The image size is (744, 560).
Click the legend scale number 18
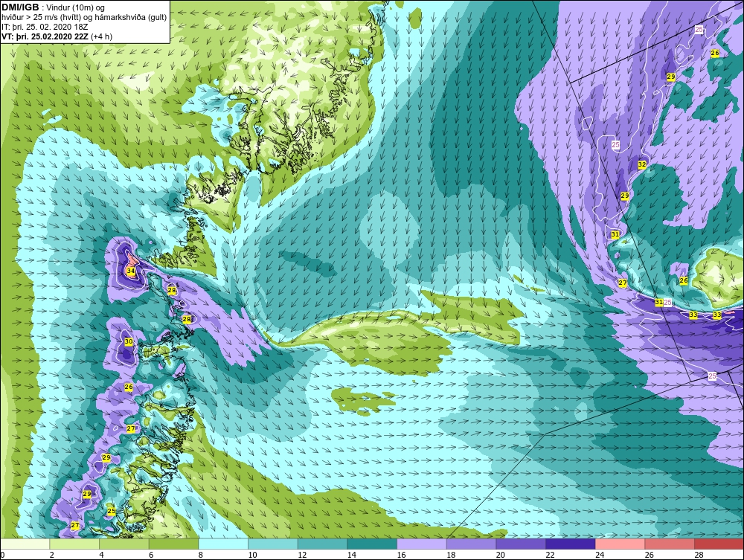[451, 555]
